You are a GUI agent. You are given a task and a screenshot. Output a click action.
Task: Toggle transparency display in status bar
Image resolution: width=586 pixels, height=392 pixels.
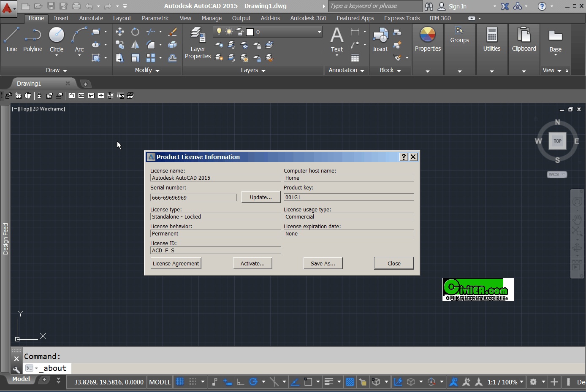(x=350, y=382)
